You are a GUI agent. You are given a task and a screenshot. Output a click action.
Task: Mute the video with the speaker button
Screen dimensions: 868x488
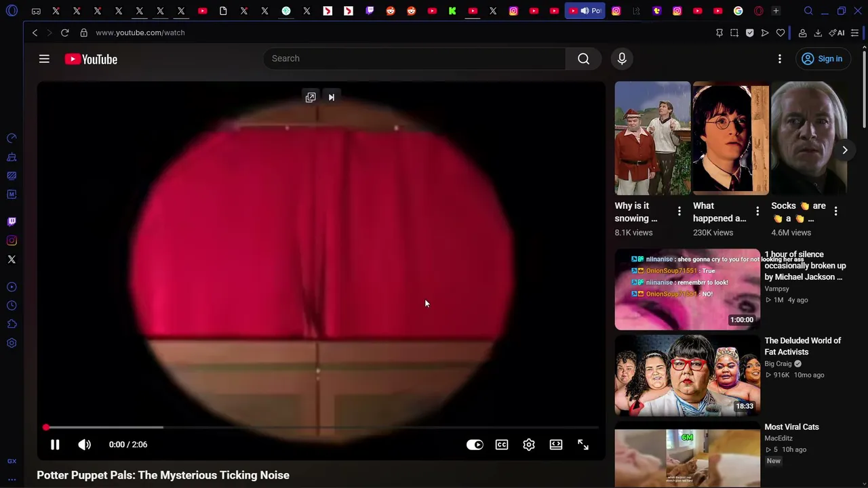[84, 445]
